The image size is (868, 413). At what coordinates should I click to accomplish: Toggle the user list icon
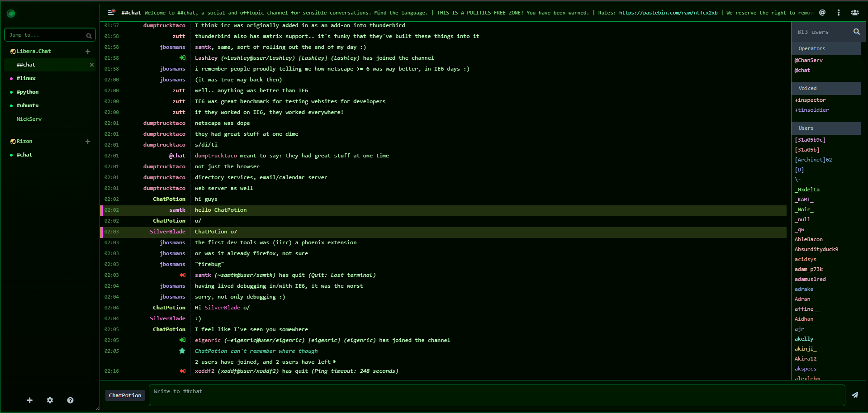point(855,13)
